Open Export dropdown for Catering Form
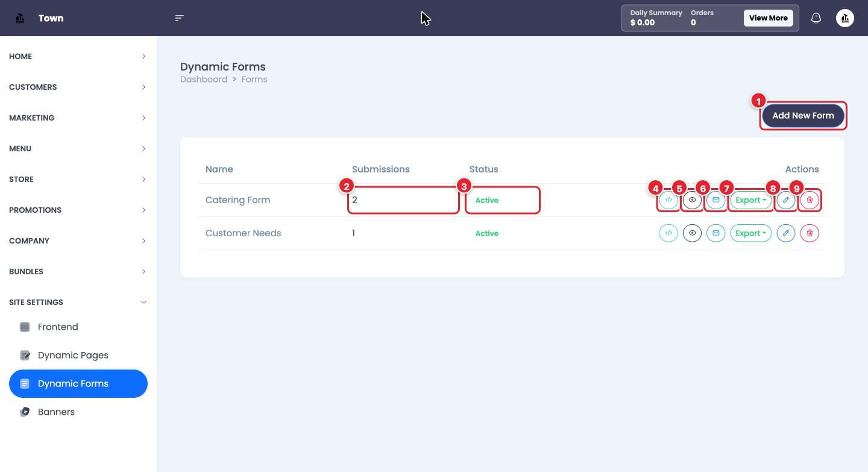The image size is (868, 472). (751, 200)
